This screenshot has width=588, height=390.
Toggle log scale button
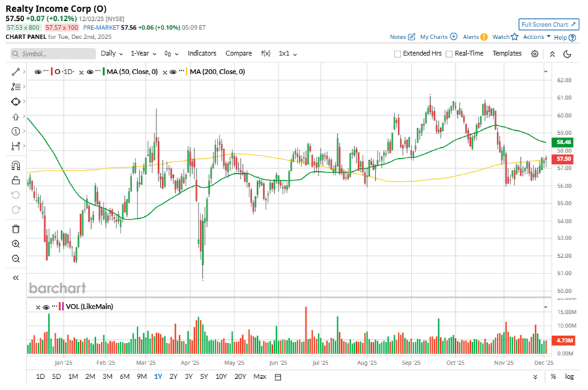[x=569, y=376]
